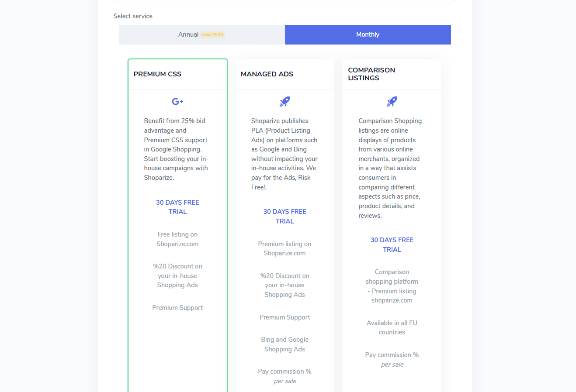Click the Google Plus icon in Premium CSS
The height and width of the screenshot is (392, 576).
177,102
